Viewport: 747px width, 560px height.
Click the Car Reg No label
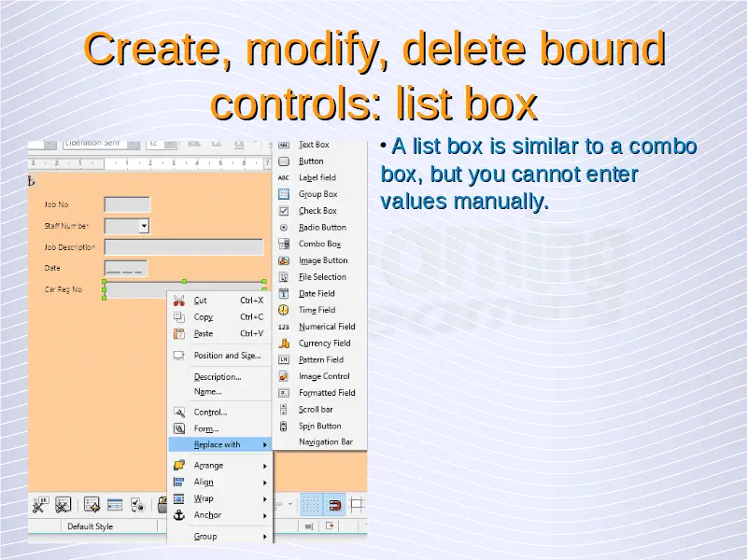[63, 289]
